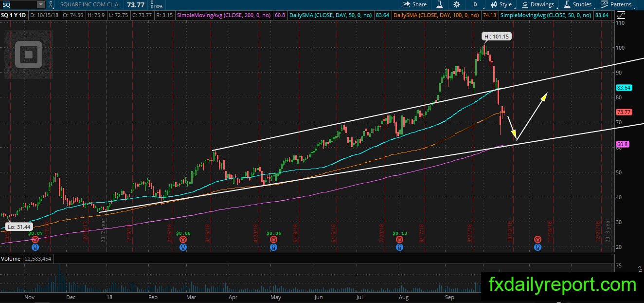Click the Hi: 101.15 price bubble
Screen dimensions: 644x303
(x=497, y=36)
